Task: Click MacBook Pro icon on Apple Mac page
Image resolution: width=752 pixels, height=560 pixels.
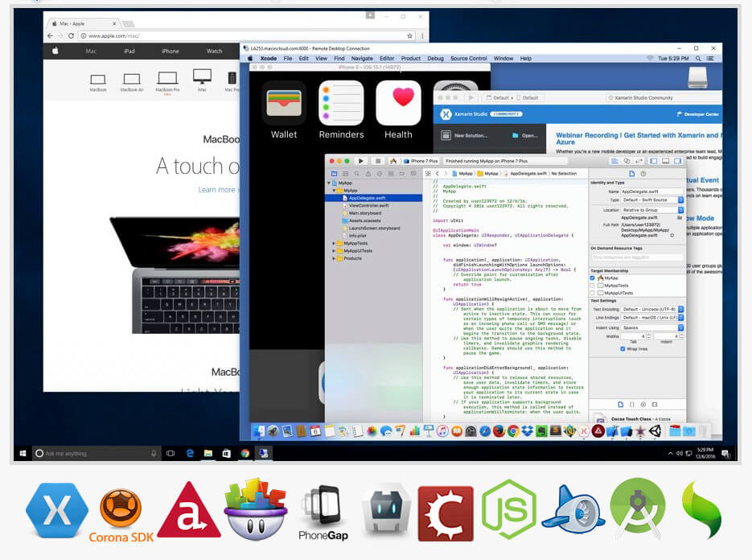Action: pos(167,81)
